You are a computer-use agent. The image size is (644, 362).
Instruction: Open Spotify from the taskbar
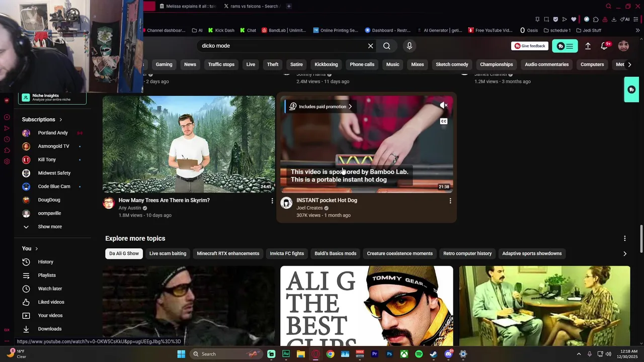click(419, 354)
